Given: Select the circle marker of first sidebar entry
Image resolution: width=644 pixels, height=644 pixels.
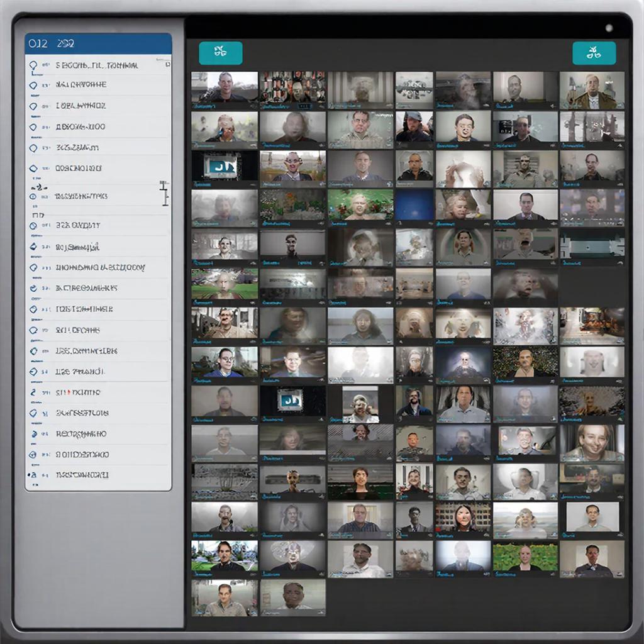Looking at the screenshot, I should point(33,65).
